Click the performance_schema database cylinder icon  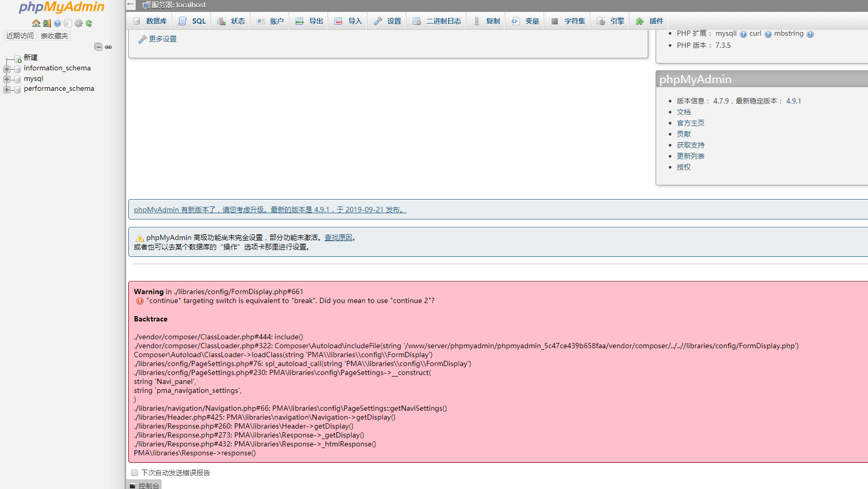coord(17,89)
